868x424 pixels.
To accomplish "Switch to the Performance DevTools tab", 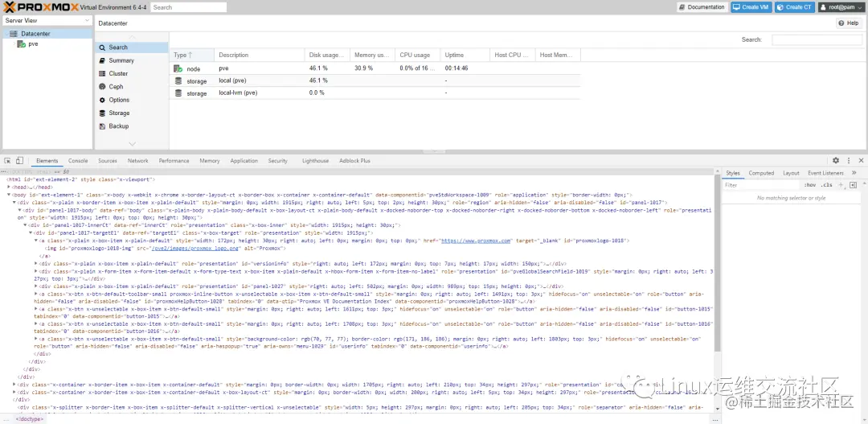I will (174, 161).
